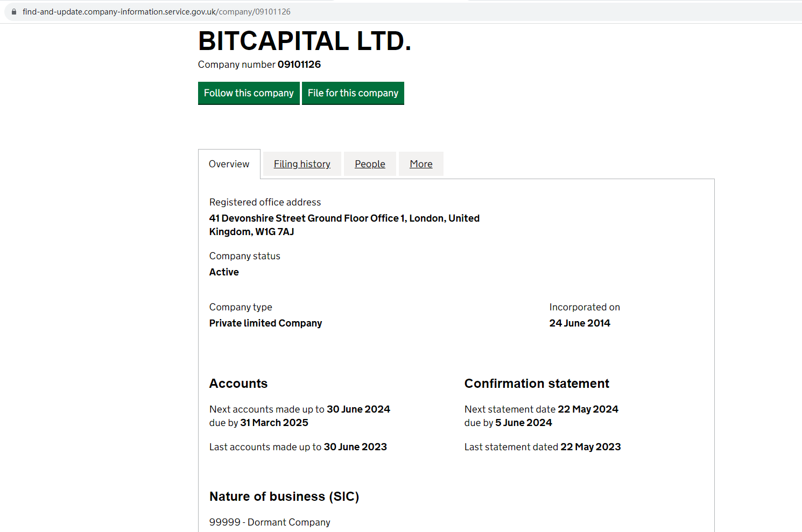Viewport: 802px width, 532px height.
Task: Click the 99999 - Dormant Company entry
Action: [x=270, y=522]
